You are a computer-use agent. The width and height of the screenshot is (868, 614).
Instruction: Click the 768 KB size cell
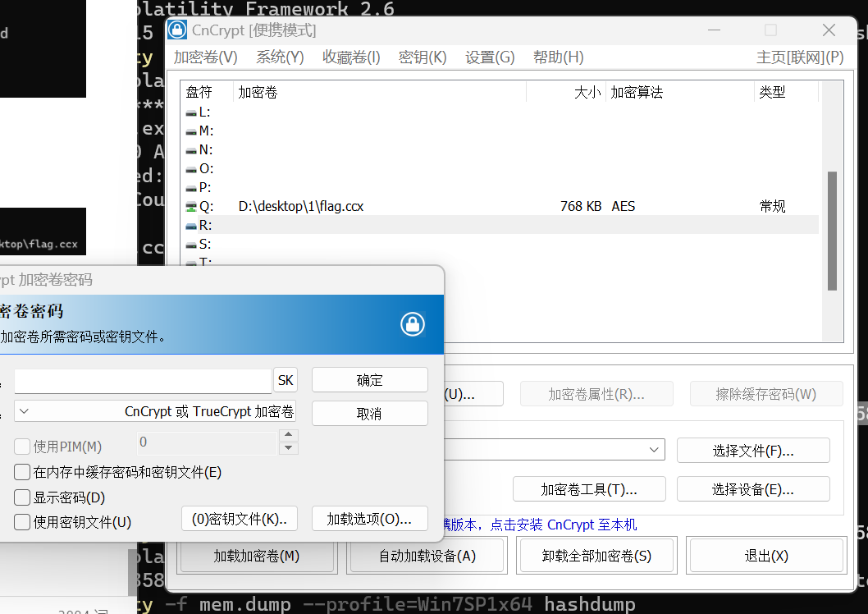point(581,207)
